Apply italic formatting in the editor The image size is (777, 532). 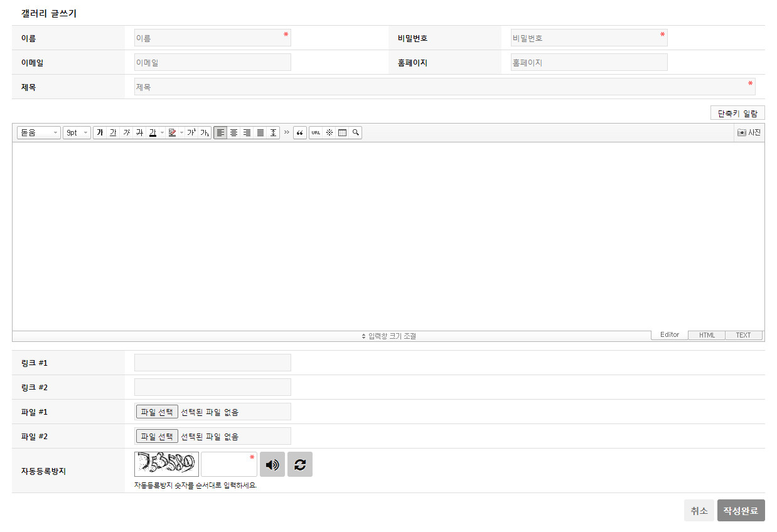coord(126,133)
